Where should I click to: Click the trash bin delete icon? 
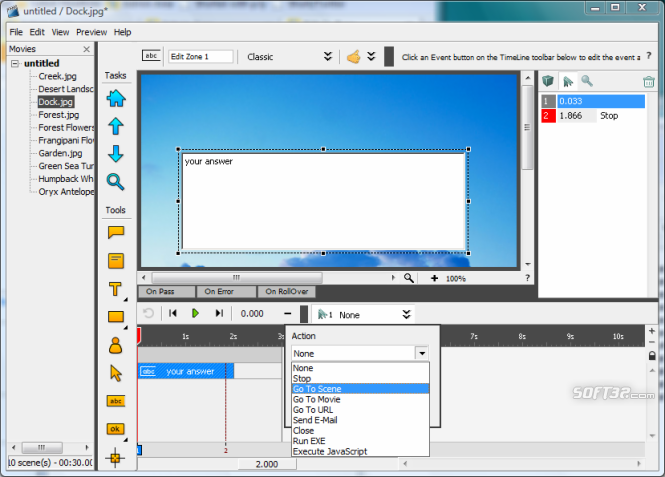tap(648, 81)
